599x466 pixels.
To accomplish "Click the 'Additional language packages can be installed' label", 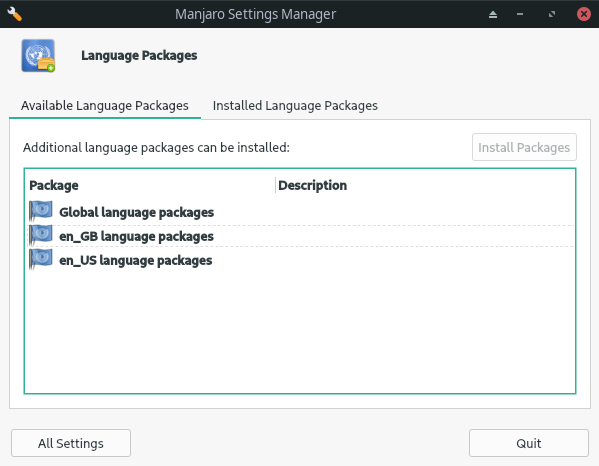I will pyautogui.click(x=156, y=147).
